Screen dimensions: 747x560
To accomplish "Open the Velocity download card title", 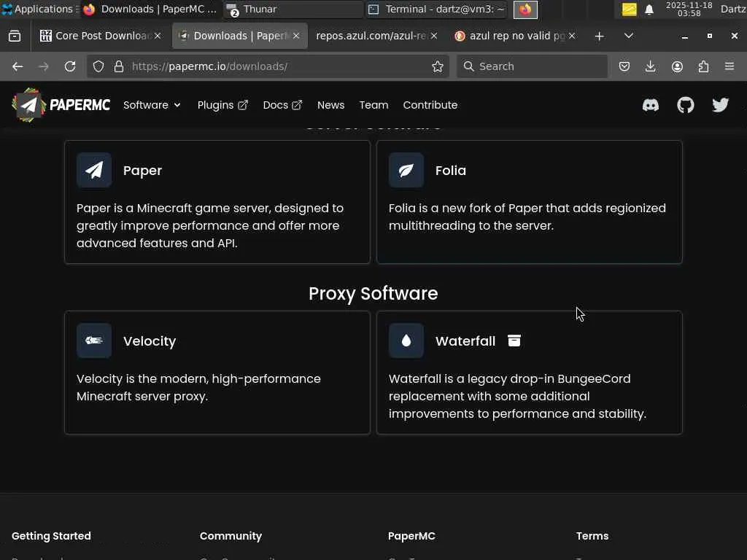I will [x=150, y=341].
